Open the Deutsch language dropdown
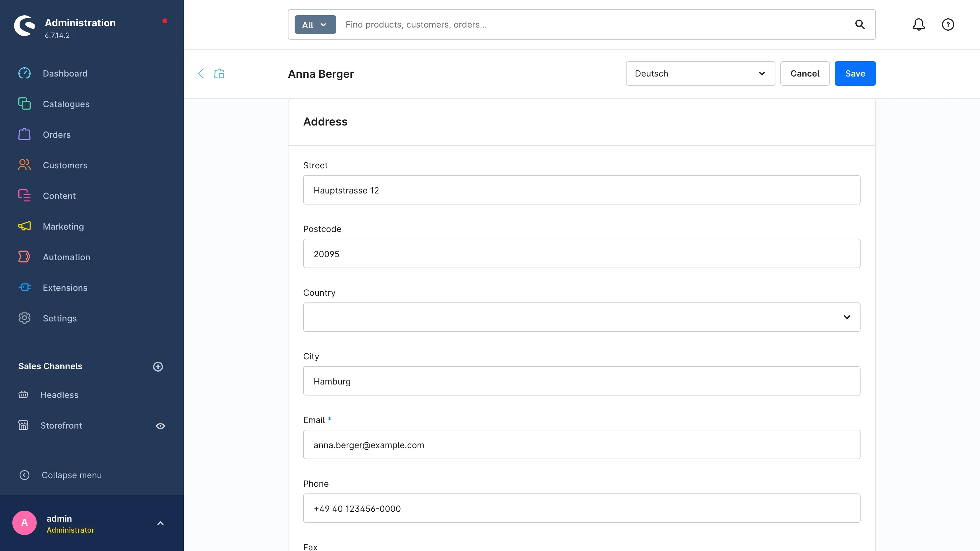Image resolution: width=980 pixels, height=551 pixels. pos(700,74)
